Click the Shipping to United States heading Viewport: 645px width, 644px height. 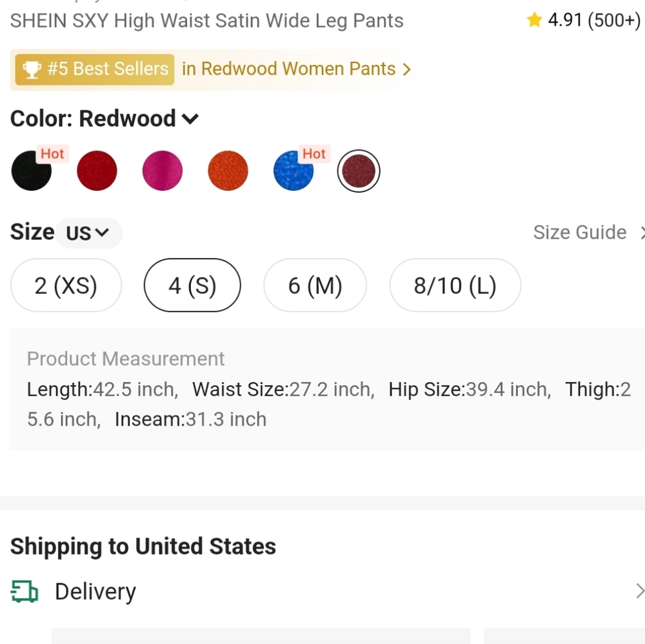click(143, 546)
